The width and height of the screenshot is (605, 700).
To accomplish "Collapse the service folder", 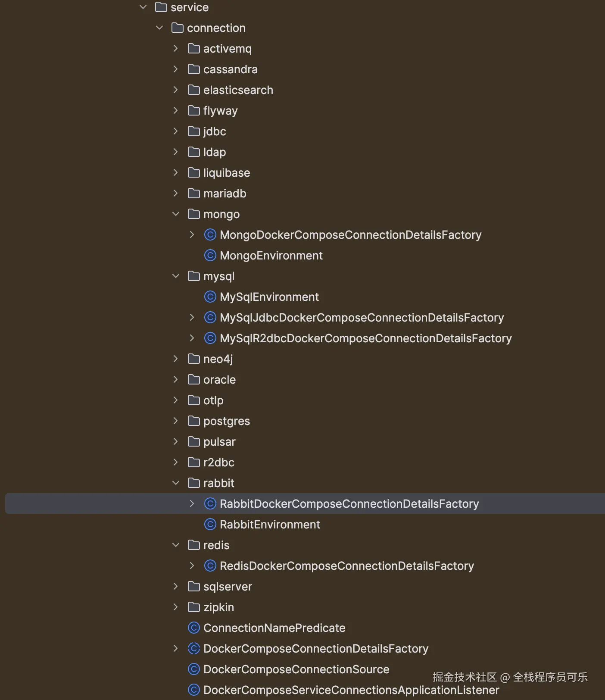I will coord(143,7).
